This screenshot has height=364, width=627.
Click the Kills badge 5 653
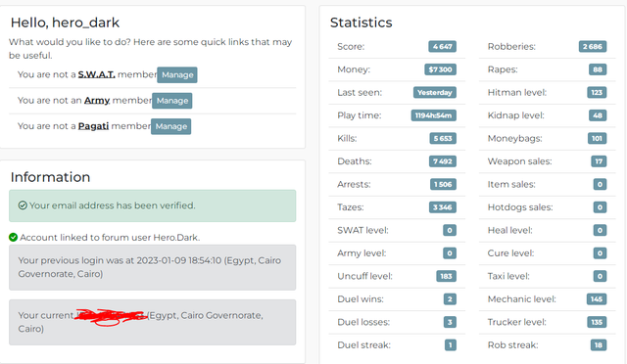tap(443, 138)
